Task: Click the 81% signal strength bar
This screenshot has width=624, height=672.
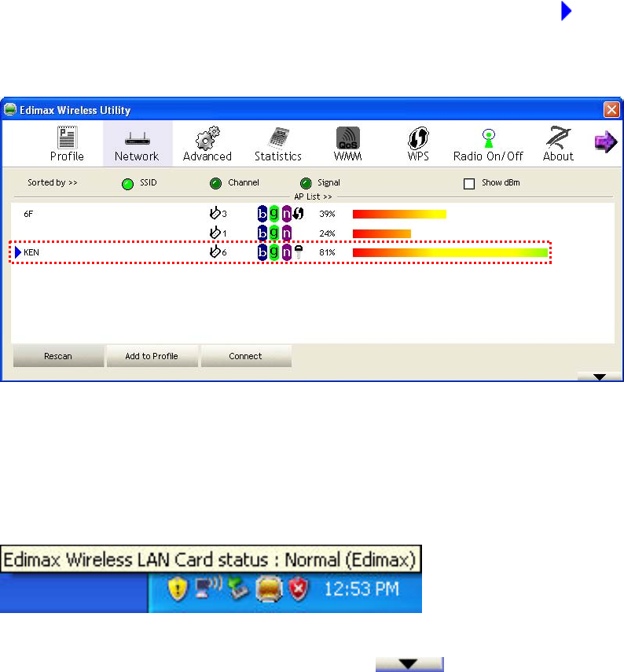Action: pyautogui.click(x=450, y=252)
